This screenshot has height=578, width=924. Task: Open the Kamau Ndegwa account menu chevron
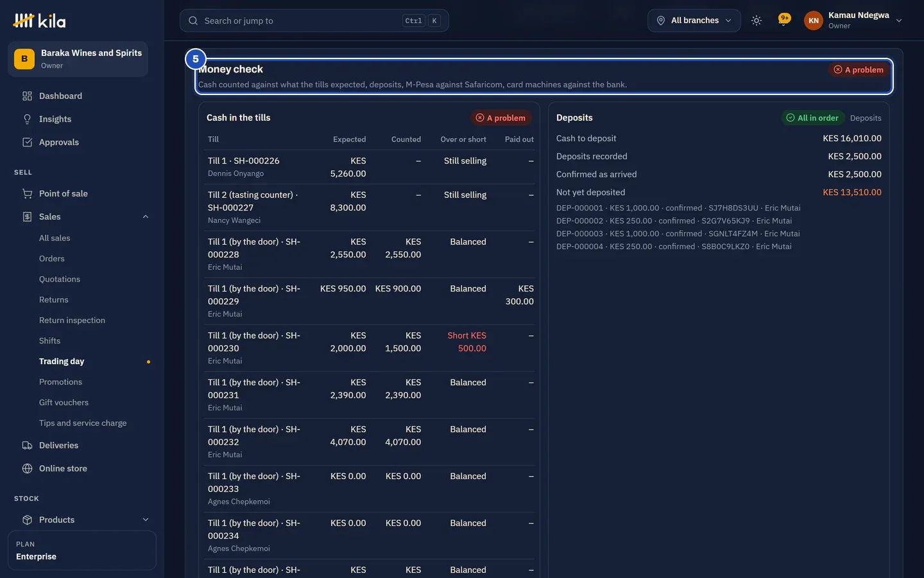click(899, 21)
